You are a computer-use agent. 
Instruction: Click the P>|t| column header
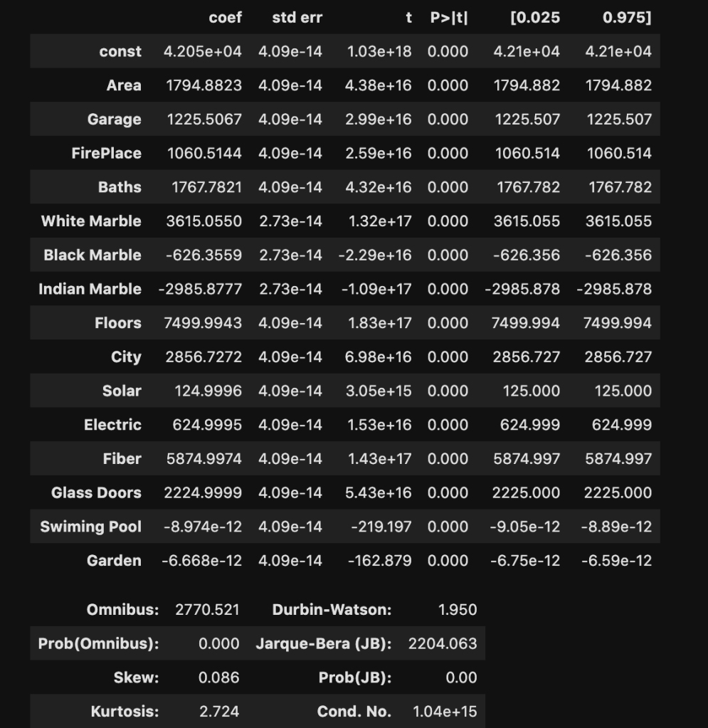click(449, 18)
